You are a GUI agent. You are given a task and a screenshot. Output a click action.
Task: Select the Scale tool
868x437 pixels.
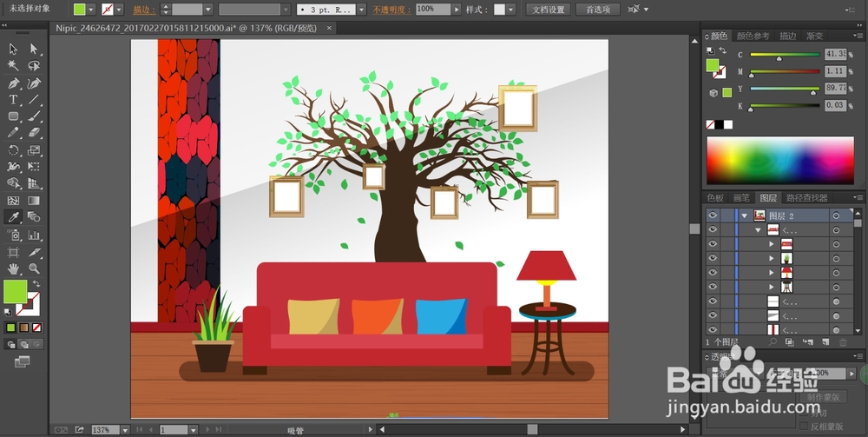click(34, 150)
